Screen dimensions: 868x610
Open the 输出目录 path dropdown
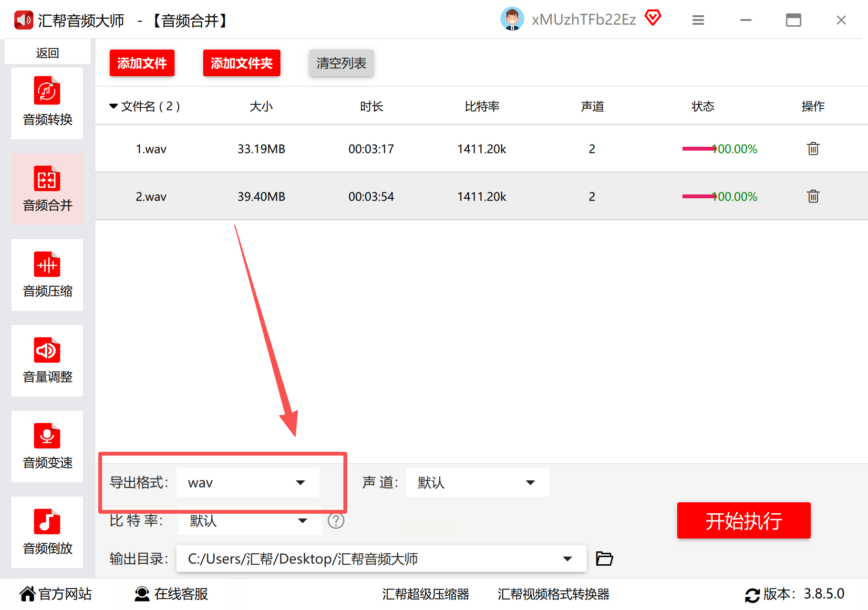point(381,559)
